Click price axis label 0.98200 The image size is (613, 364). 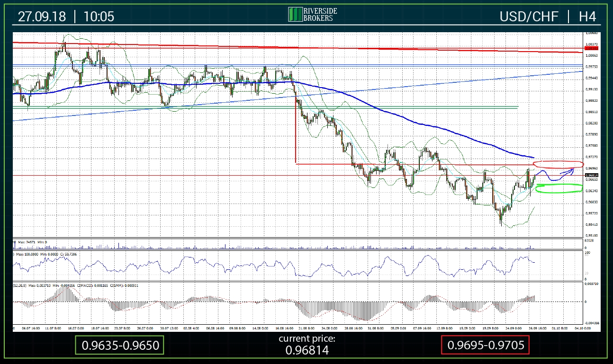[x=592, y=123]
